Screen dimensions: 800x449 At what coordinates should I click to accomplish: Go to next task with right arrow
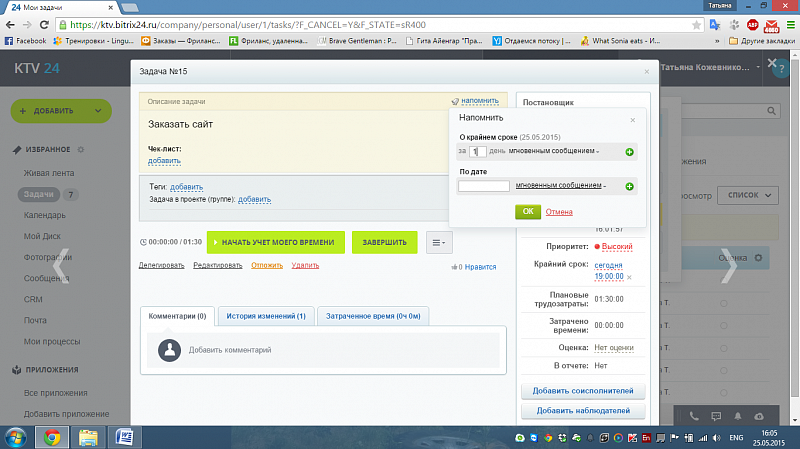pos(729,265)
